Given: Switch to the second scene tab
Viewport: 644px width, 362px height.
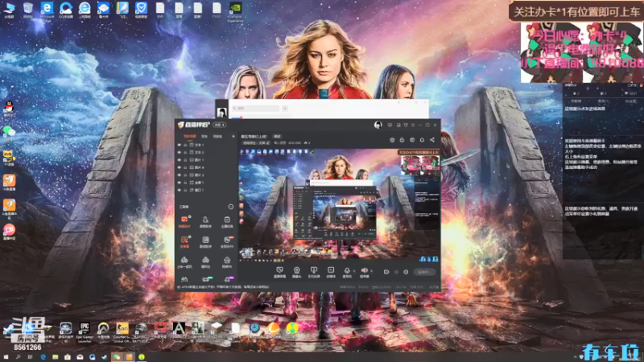Looking at the screenshot, I should [x=204, y=136].
